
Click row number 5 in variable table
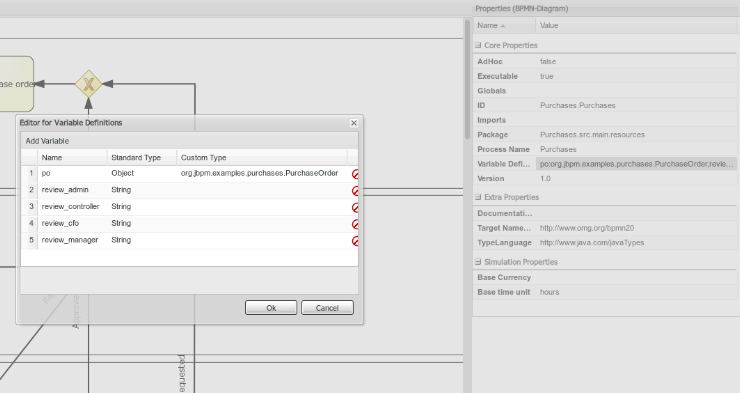pyautogui.click(x=31, y=240)
